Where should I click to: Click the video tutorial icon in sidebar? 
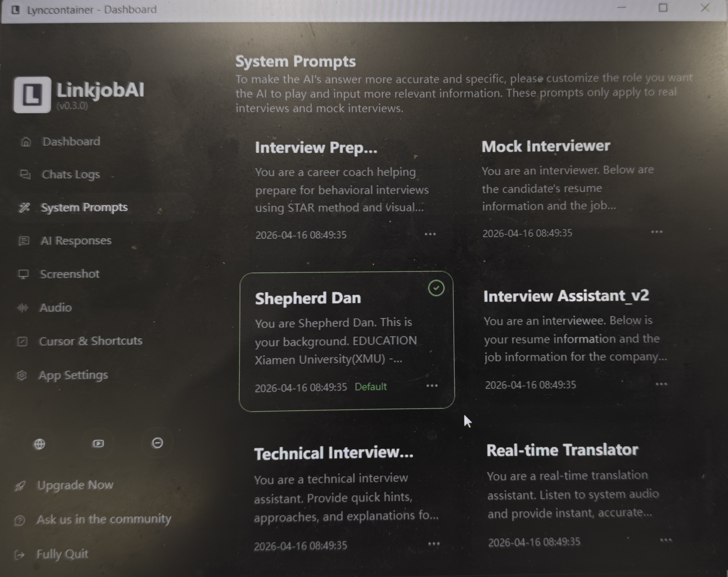(x=98, y=443)
